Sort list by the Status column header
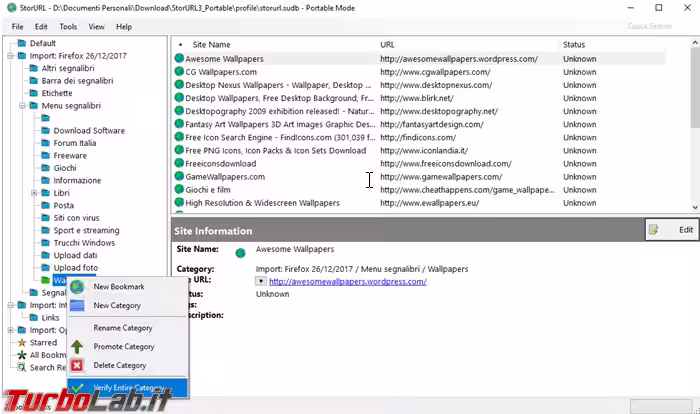This screenshot has height=414, width=700. (x=574, y=45)
